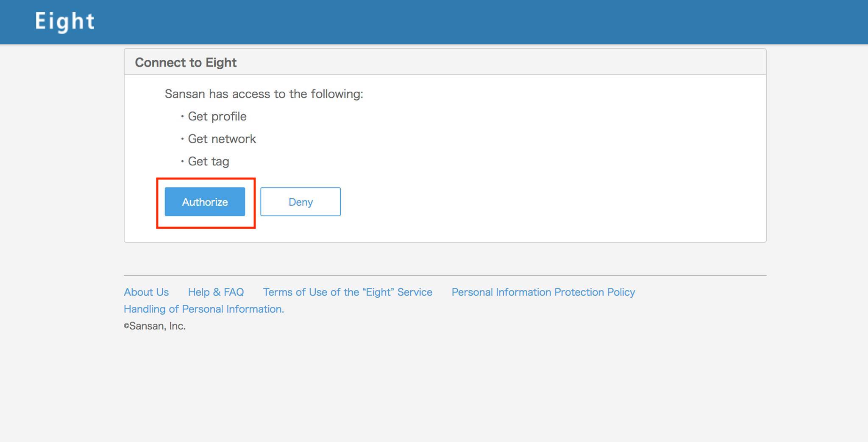This screenshot has height=442, width=868.
Task: Click the Get tag permission item
Action: click(x=209, y=162)
